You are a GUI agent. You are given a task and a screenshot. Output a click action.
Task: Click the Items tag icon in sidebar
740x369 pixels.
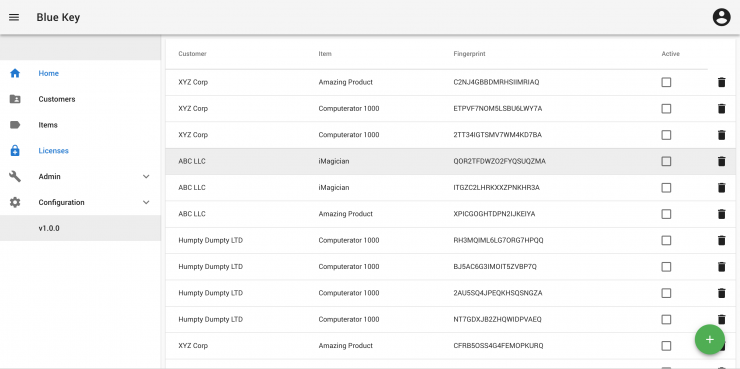(15, 125)
